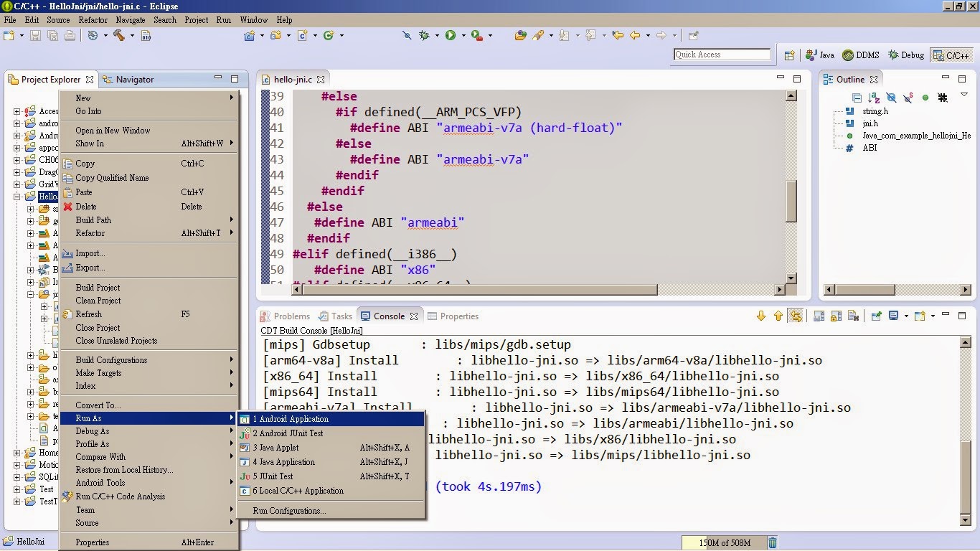Toggle the pressed double-arrow button in Console toolbar
Screen dimensions: 980x551
795,316
